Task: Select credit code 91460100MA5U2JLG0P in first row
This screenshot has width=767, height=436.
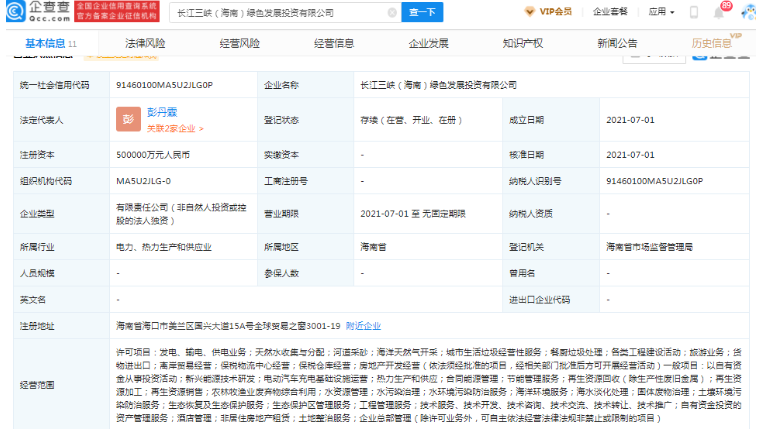Action: pyautogui.click(x=164, y=85)
